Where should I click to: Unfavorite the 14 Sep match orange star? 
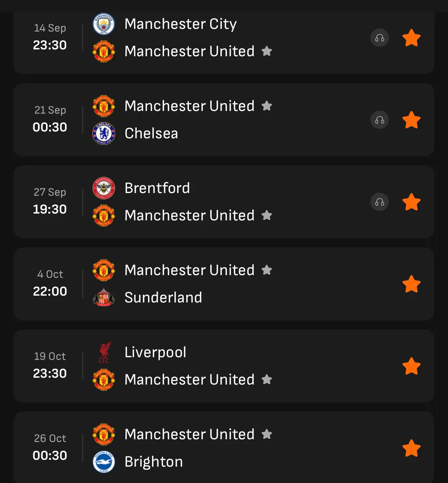tap(412, 38)
